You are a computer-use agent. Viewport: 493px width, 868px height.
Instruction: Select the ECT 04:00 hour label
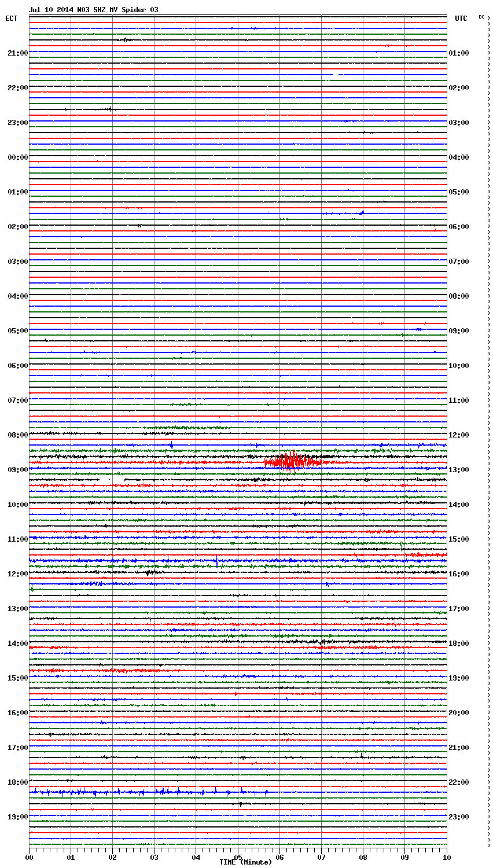click(17, 296)
